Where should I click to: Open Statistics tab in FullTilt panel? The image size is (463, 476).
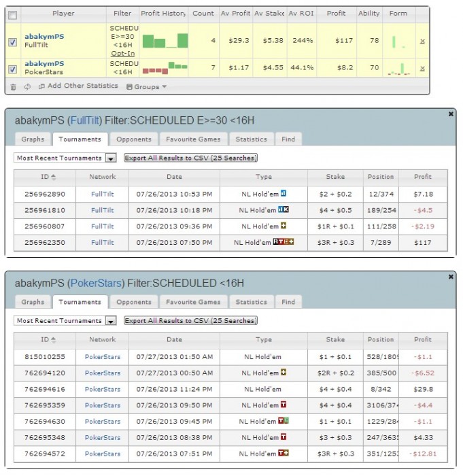(x=252, y=139)
